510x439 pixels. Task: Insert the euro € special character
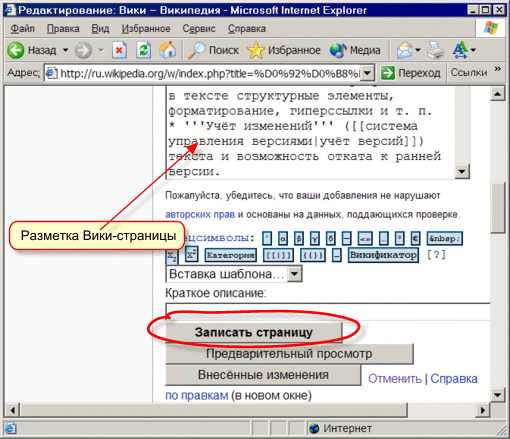click(x=415, y=239)
